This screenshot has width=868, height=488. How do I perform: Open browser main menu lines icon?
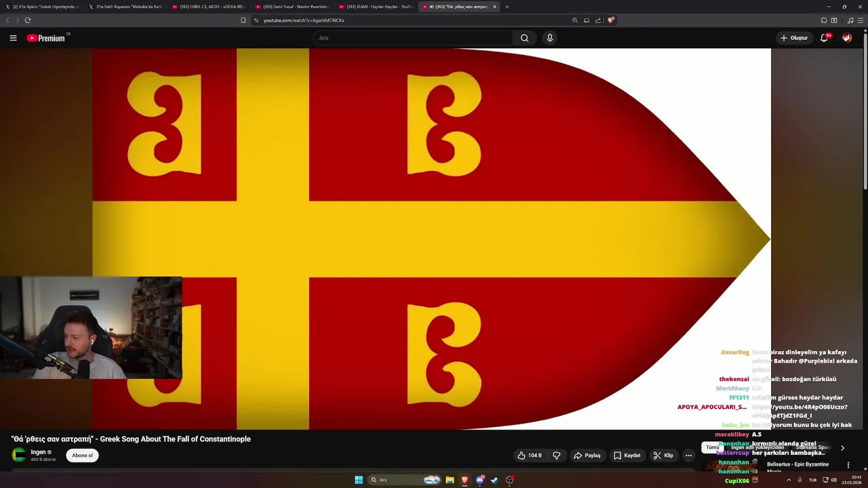861,20
